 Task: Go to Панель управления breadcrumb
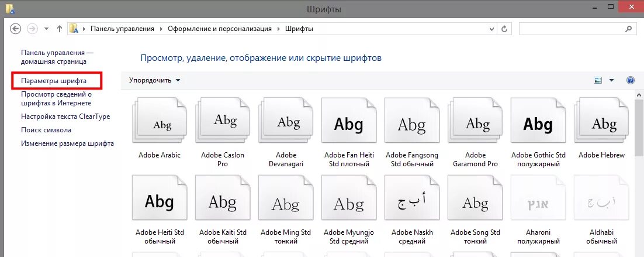(x=122, y=29)
